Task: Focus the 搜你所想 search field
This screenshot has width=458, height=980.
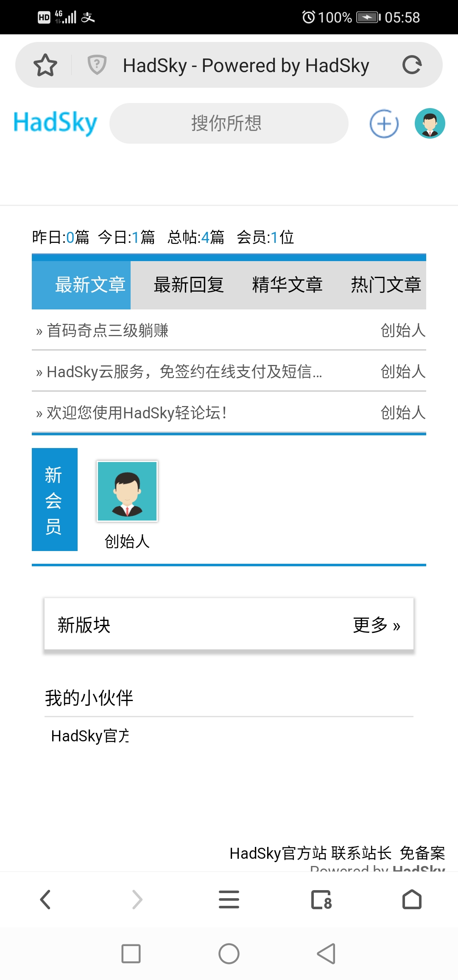Action: tap(229, 123)
